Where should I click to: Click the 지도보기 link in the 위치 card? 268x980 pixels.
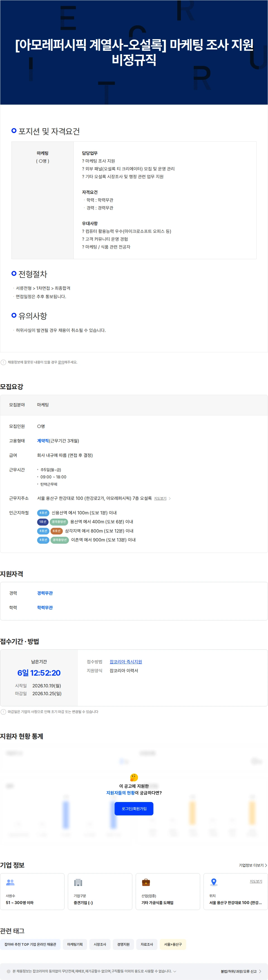point(256,882)
